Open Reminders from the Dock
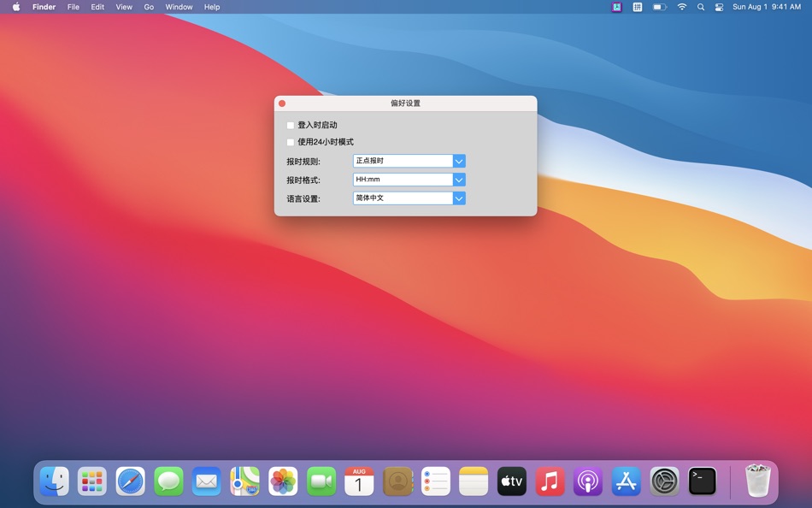 coord(436,481)
